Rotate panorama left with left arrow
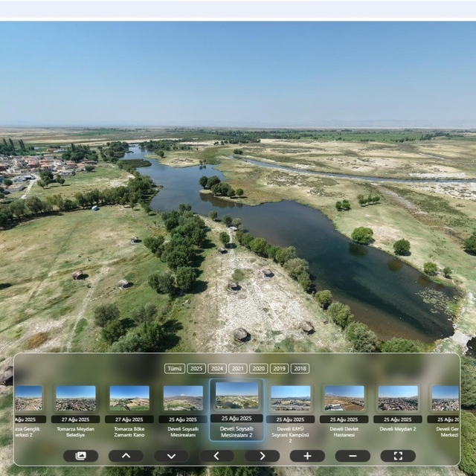Screen dimensions: 476x476 point(216,456)
